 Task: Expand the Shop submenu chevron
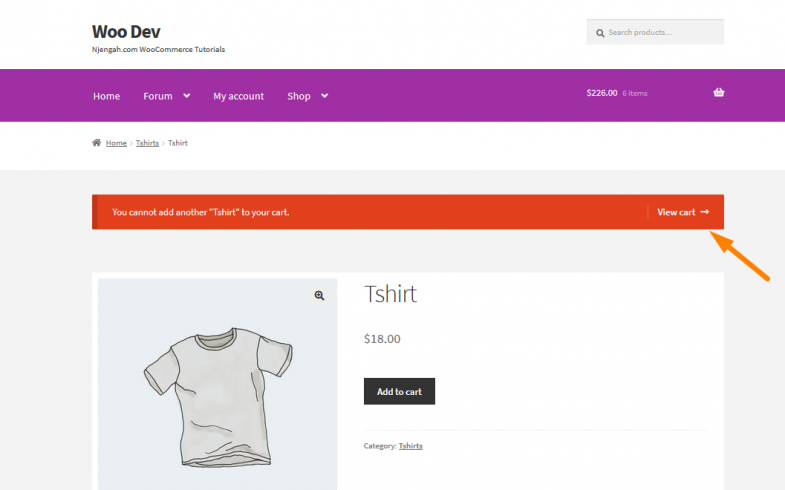324,96
